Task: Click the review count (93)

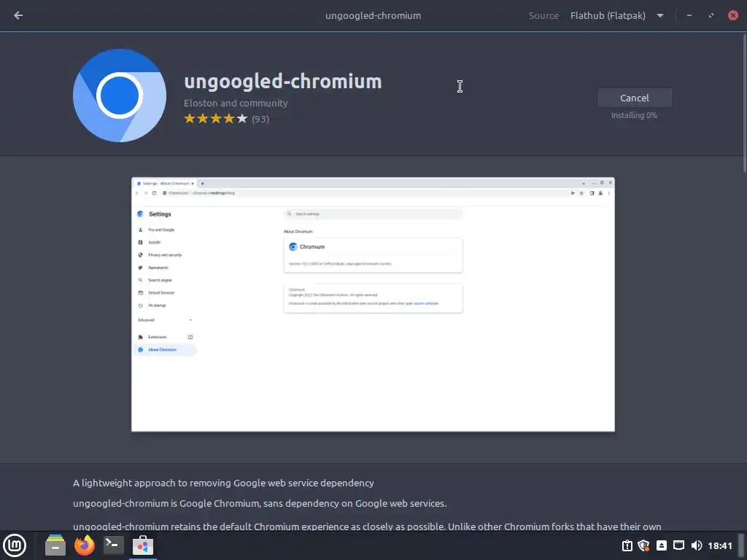Action: (260, 119)
